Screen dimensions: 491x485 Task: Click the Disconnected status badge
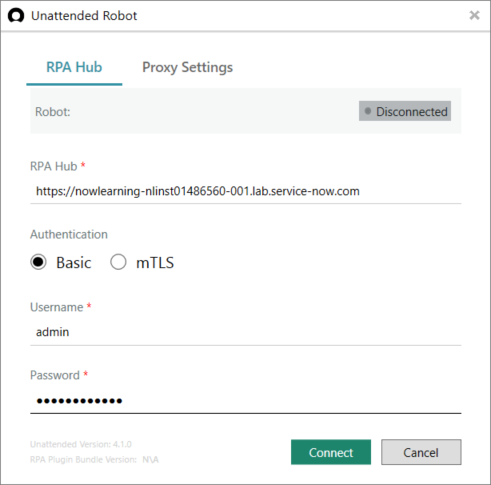pos(405,111)
